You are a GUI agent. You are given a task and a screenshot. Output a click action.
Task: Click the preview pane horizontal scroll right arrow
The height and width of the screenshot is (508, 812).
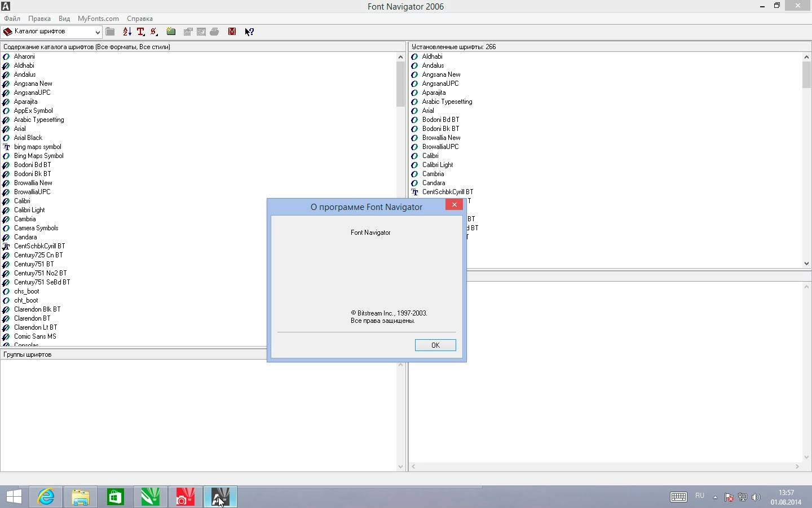(x=797, y=466)
